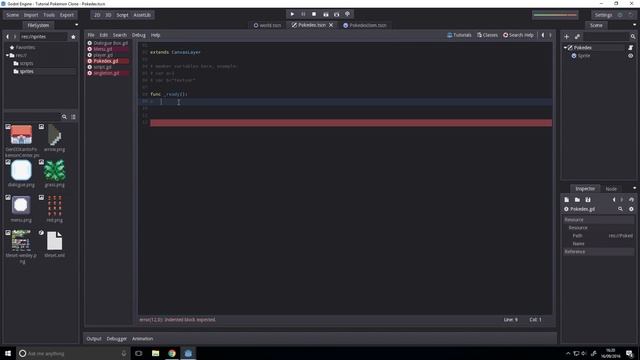The width and height of the screenshot is (640, 360).
Task: Open Inspector object history icon
Action: tap(631, 200)
